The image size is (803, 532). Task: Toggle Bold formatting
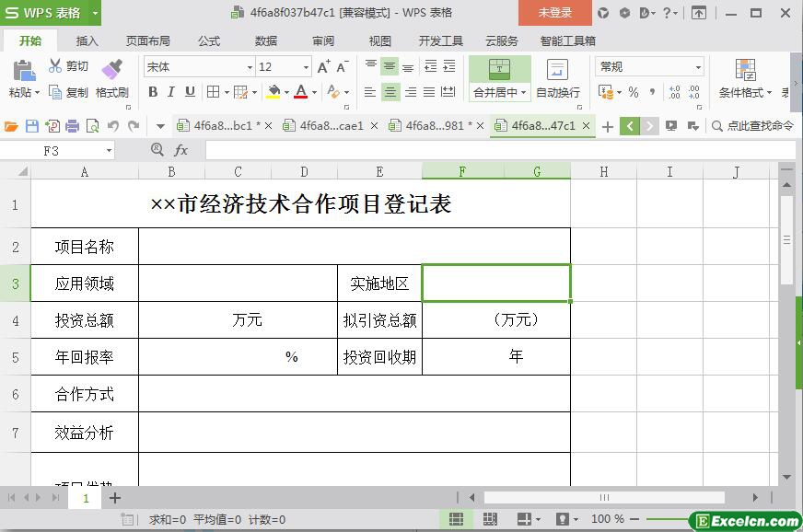tap(153, 92)
